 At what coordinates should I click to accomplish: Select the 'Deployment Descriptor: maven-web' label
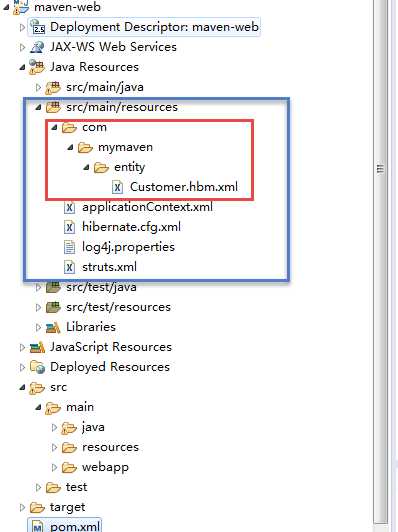[x=154, y=27]
